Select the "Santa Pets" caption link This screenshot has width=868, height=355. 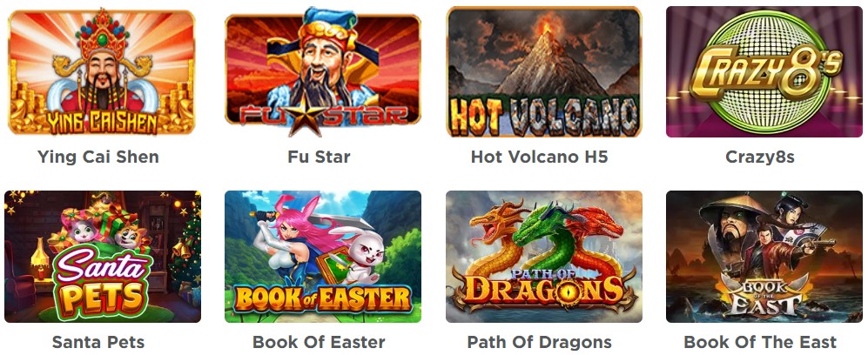[x=98, y=342]
